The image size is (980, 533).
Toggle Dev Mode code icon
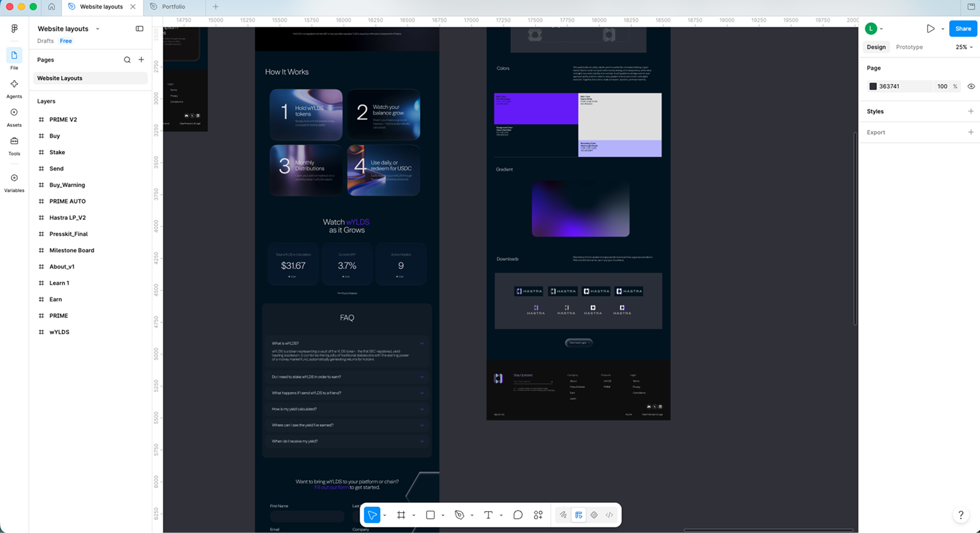pyautogui.click(x=610, y=515)
